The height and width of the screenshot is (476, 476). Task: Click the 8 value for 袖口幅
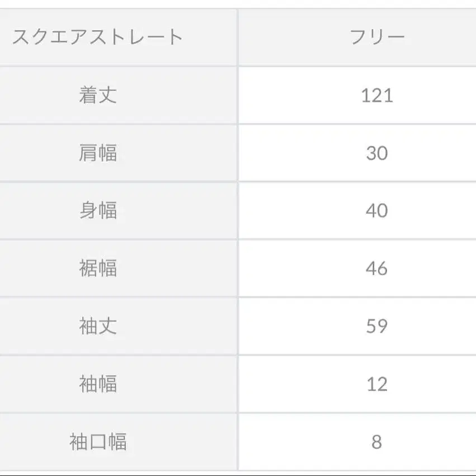(376, 442)
